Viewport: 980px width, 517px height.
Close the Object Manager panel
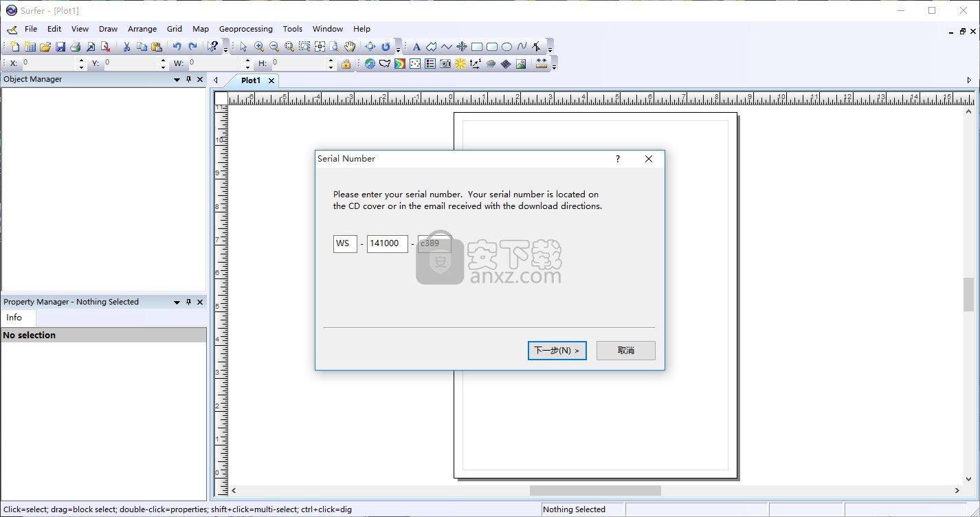click(200, 80)
